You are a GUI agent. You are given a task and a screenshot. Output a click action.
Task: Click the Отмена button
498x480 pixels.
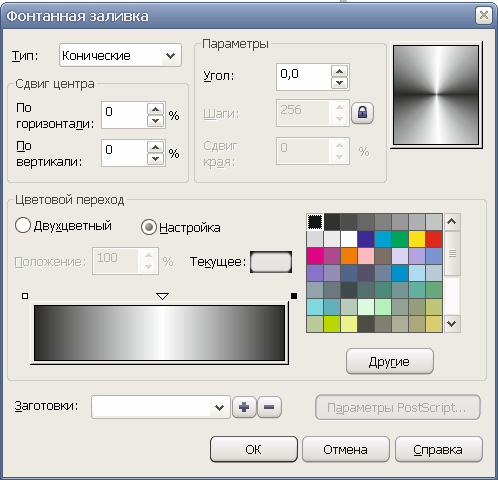pos(346,449)
